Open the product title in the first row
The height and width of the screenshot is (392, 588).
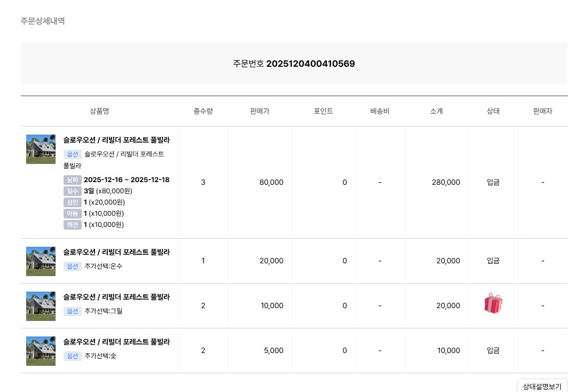[116, 140]
